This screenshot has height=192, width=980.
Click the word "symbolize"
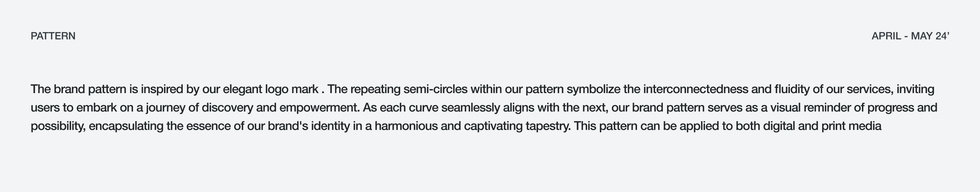coord(593,89)
